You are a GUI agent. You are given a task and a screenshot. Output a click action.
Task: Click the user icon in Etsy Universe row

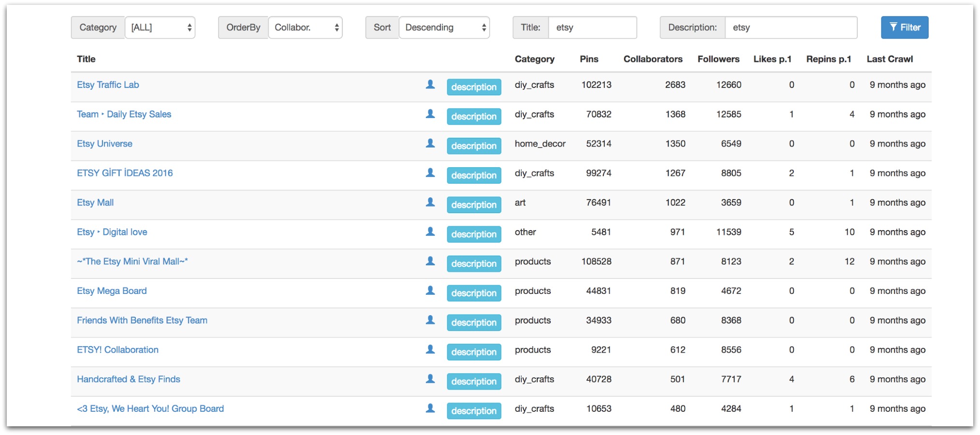click(430, 144)
